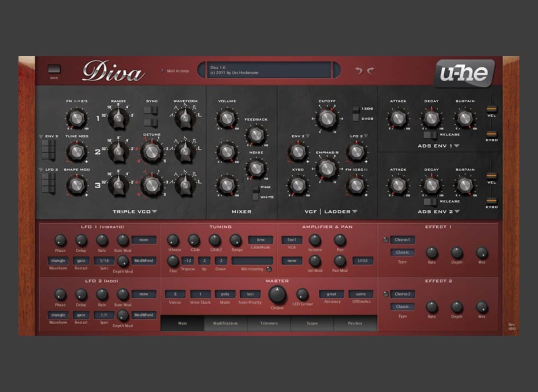Viewport: 538px width, 392px height.
Task: Click the Save button
Action: [54, 69]
